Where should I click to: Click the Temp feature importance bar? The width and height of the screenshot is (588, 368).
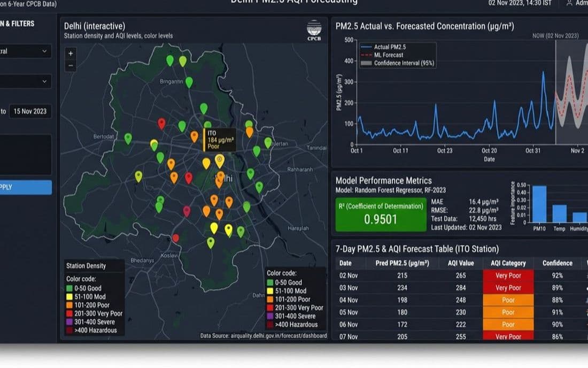pos(560,213)
